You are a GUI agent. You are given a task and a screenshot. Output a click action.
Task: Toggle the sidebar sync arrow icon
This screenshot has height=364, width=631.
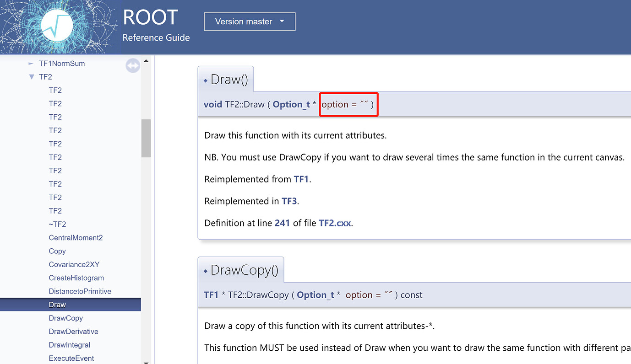tap(133, 66)
